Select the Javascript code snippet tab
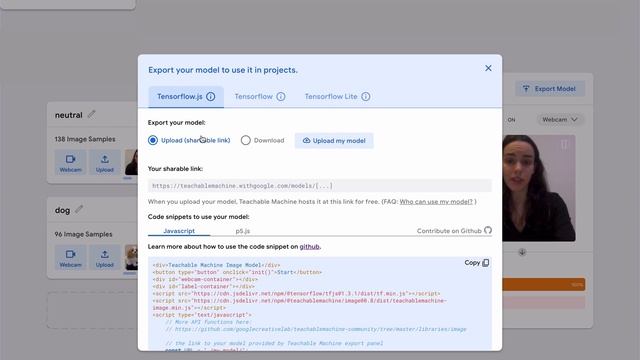640x360 pixels. pos(179,231)
